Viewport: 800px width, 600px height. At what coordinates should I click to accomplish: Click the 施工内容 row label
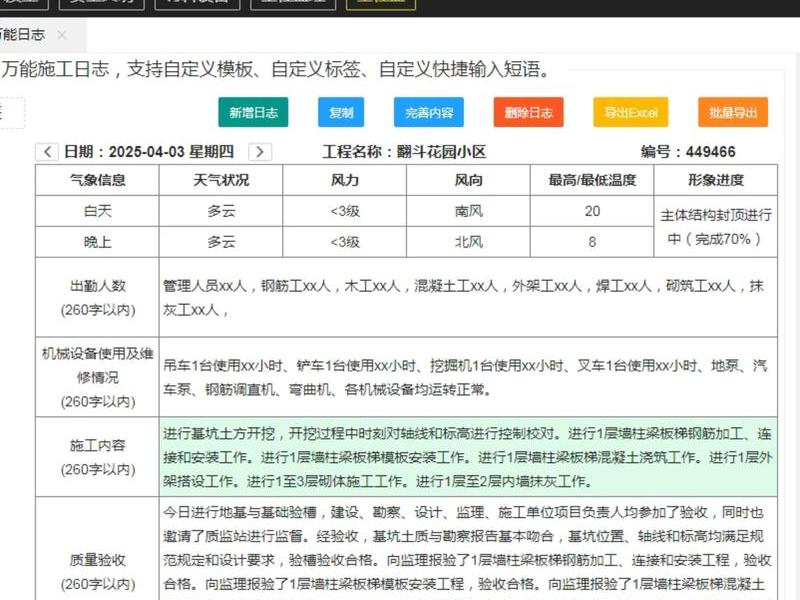click(x=97, y=457)
